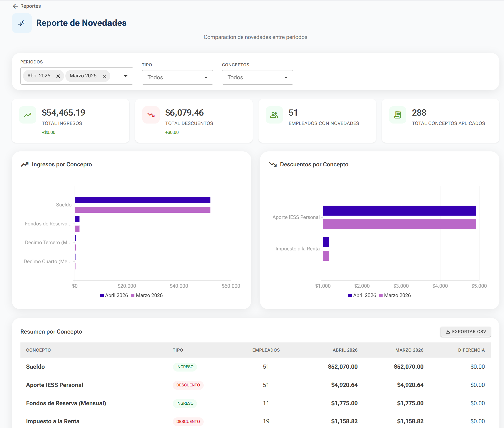
Task: Click the trending-down icon beside Descuentos por Concepto
Action: pos(273,165)
